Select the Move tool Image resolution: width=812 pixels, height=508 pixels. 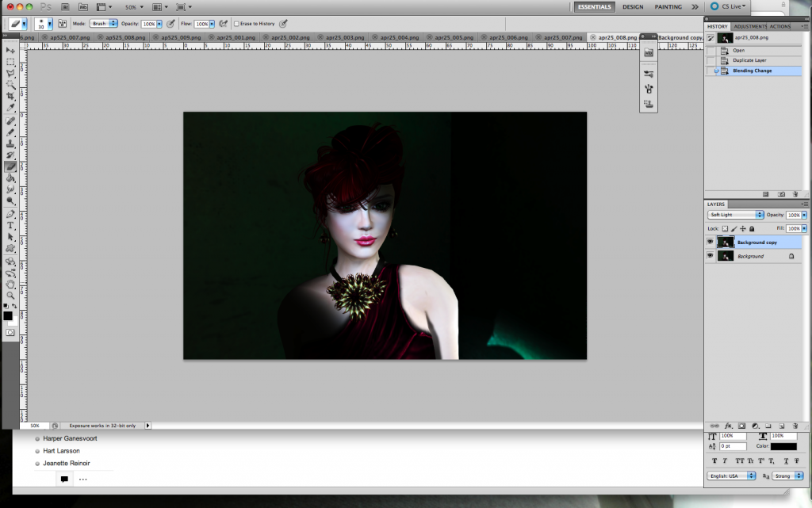point(11,50)
